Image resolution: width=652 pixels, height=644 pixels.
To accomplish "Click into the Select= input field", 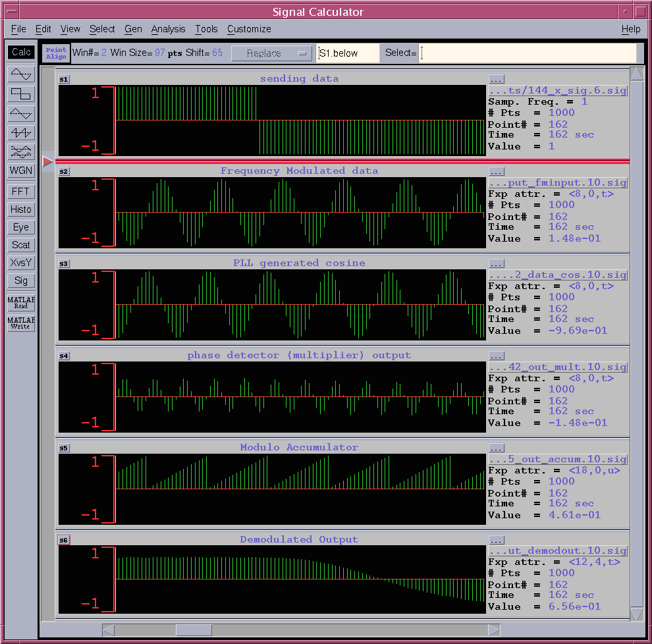I will coord(528,53).
